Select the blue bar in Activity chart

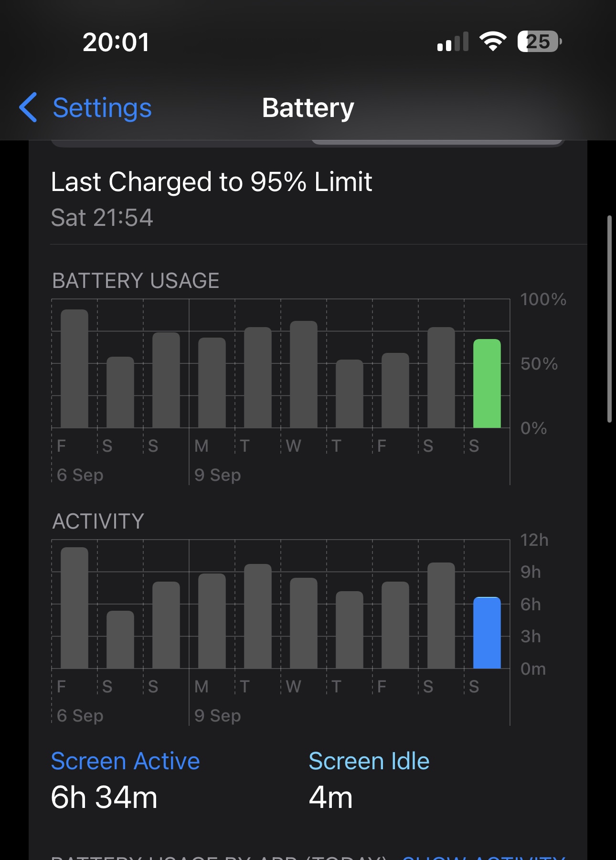[x=487, y=633]
